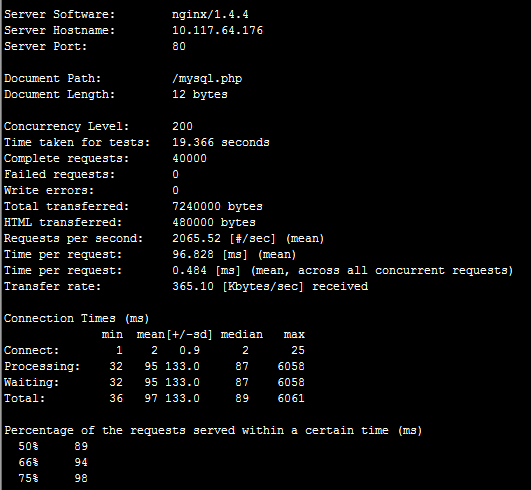The width and height of the screenshot is (531, 490).
Task: Click the Total row min value '36'
Action: click(x=116, y=399)
